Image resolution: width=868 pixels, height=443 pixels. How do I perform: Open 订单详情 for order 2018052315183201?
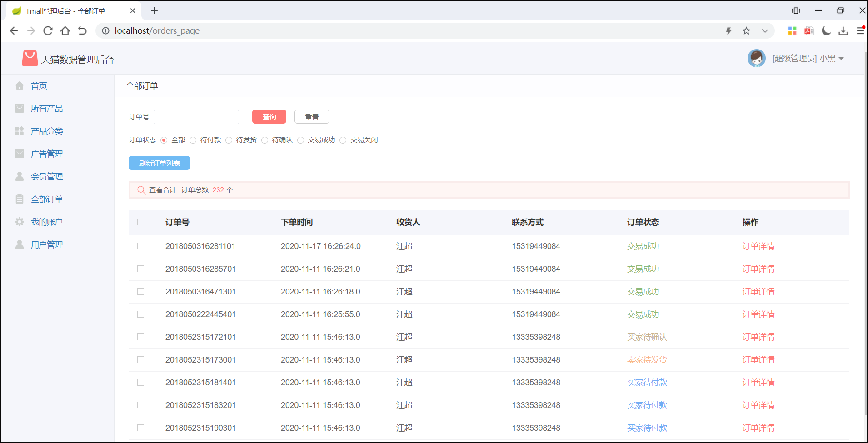(x=758, y=405)
